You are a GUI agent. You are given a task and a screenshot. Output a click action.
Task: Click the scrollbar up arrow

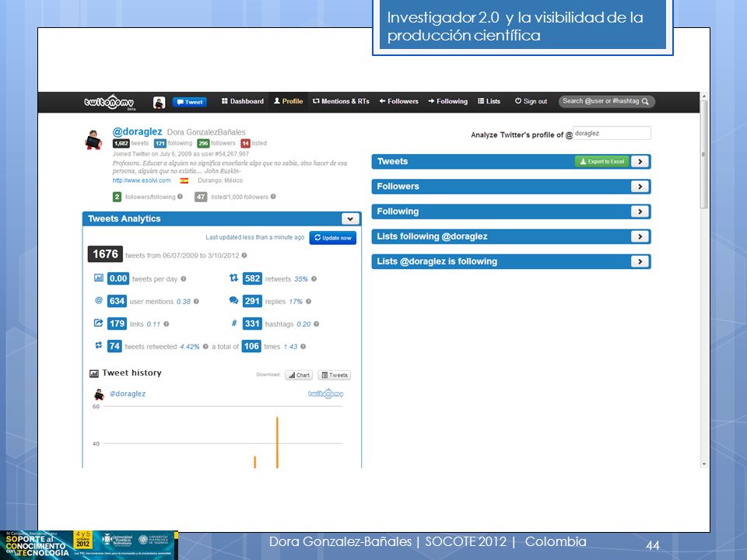(704, 96)
